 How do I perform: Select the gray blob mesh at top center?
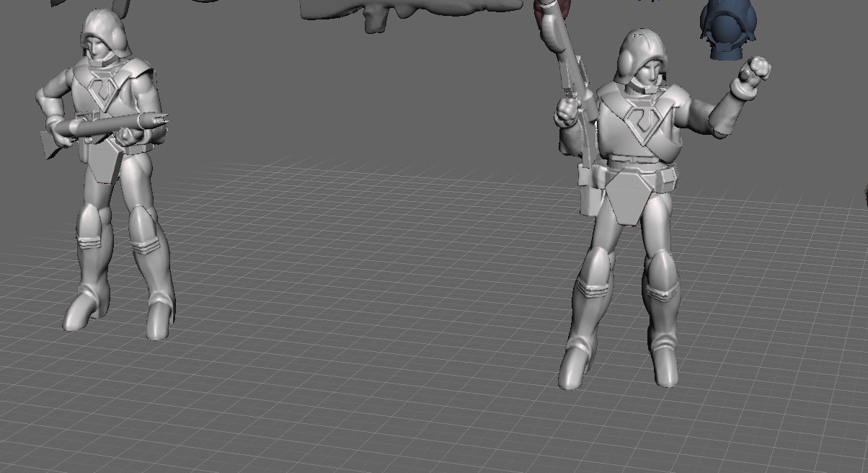(411, 11)
